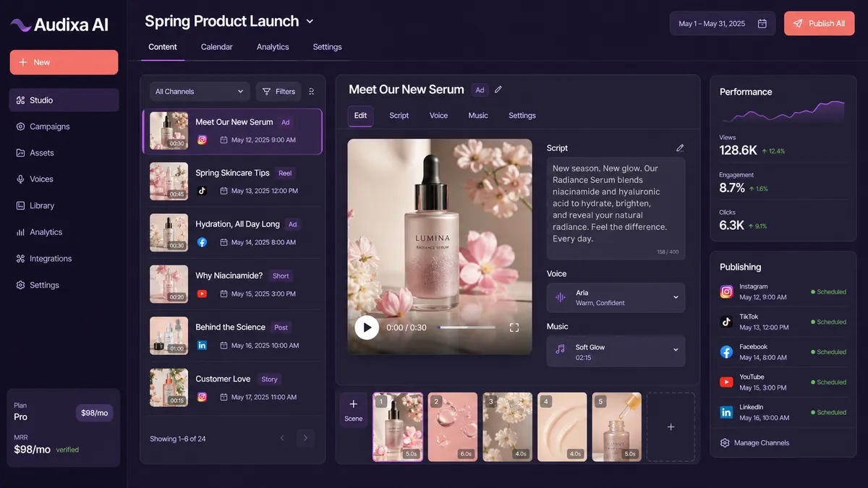
Task: Select scene 5 thumbnail with dropper bottle
Action: pos(617,427)
